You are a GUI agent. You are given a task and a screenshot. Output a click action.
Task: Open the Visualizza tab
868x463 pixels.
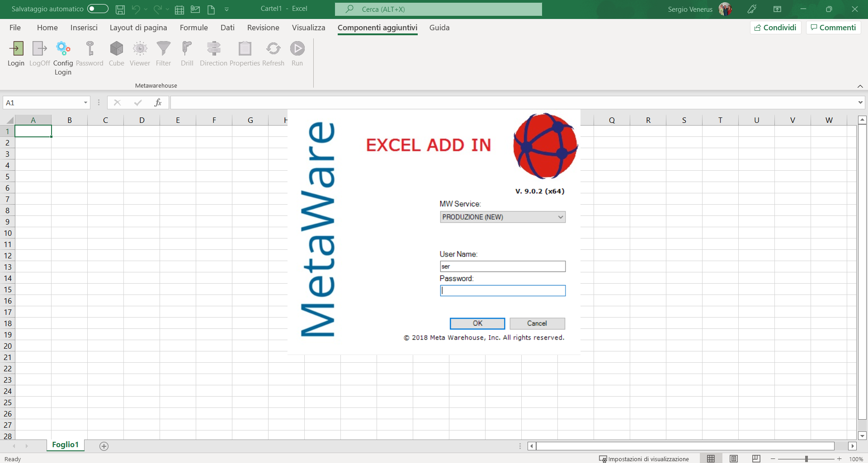click(308, 28)
